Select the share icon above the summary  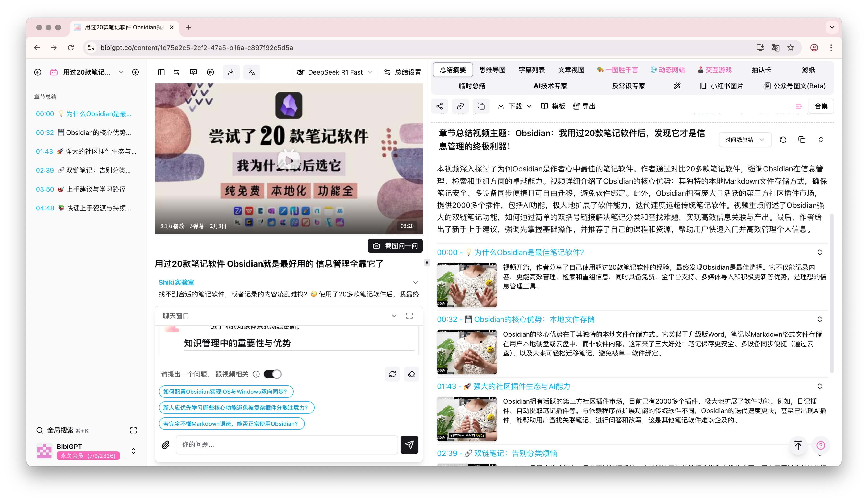(440, 106)
